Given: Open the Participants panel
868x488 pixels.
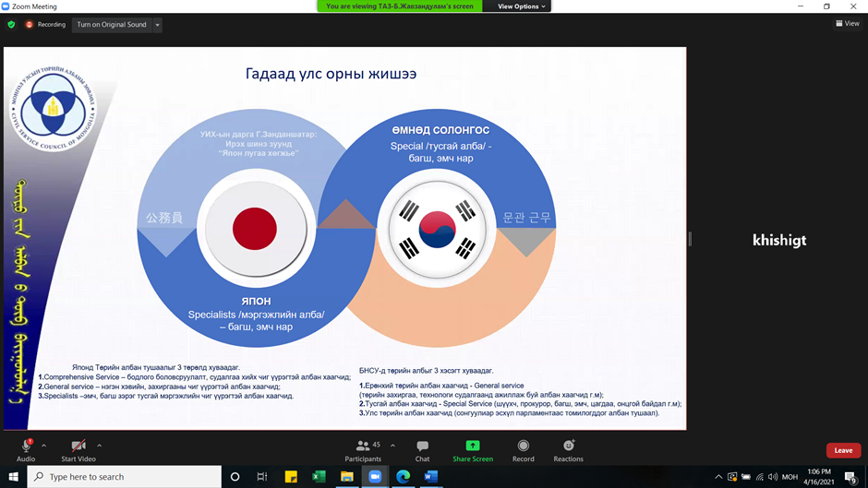Looking at the screenshot, I should click(363, 450).
